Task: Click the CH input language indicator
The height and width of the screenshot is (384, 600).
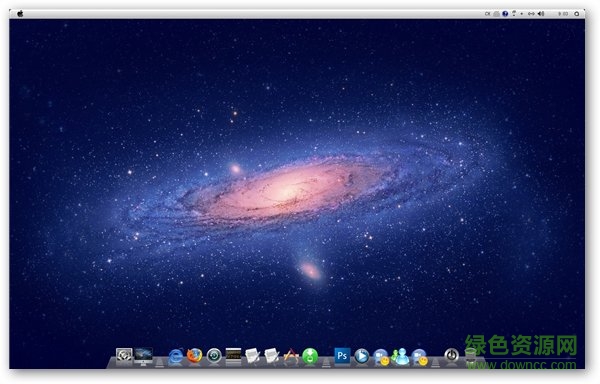Action: pyautogui.click(x=488, y=14)
